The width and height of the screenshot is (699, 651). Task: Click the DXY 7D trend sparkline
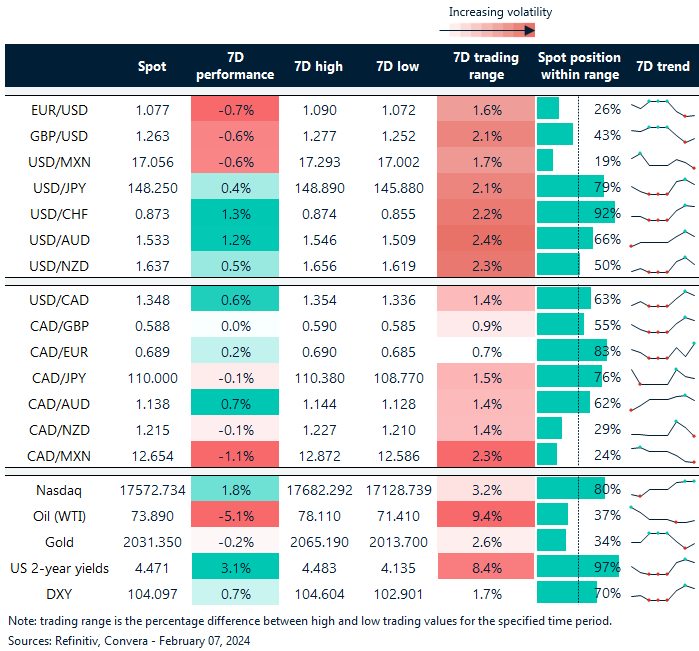coord(660,592)
